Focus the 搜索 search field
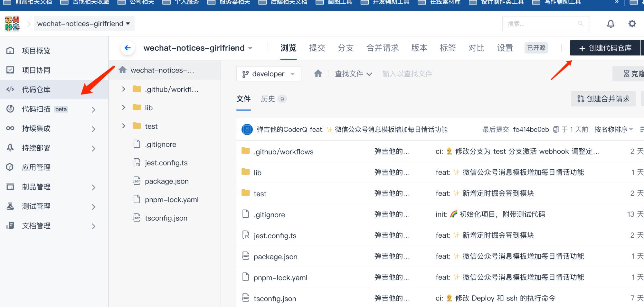 545,24
